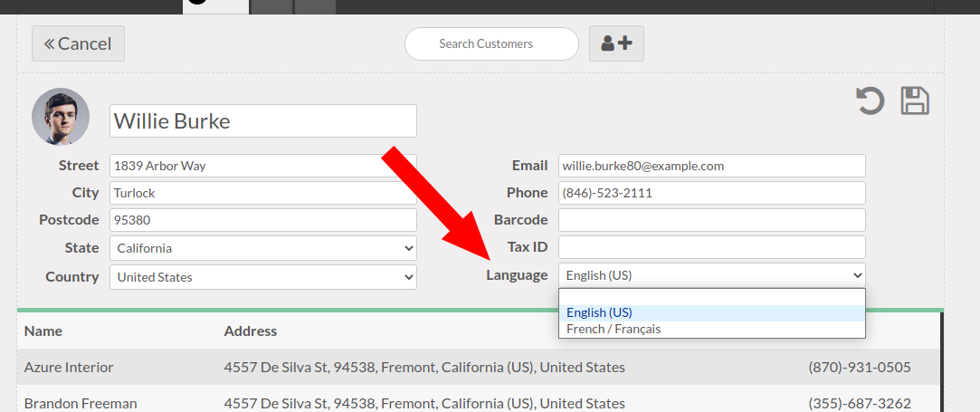Select the Azure Interior customer row

(479, 367)
